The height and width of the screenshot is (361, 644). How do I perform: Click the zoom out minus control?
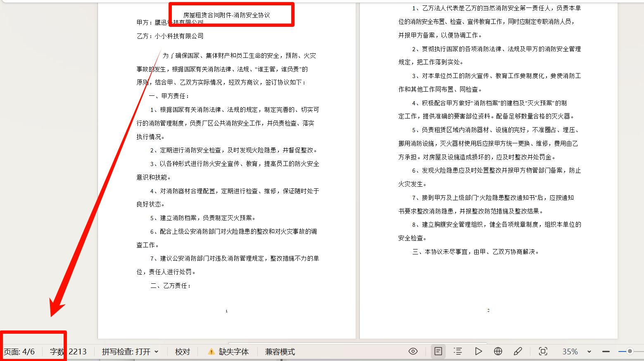tap(607, 351)
